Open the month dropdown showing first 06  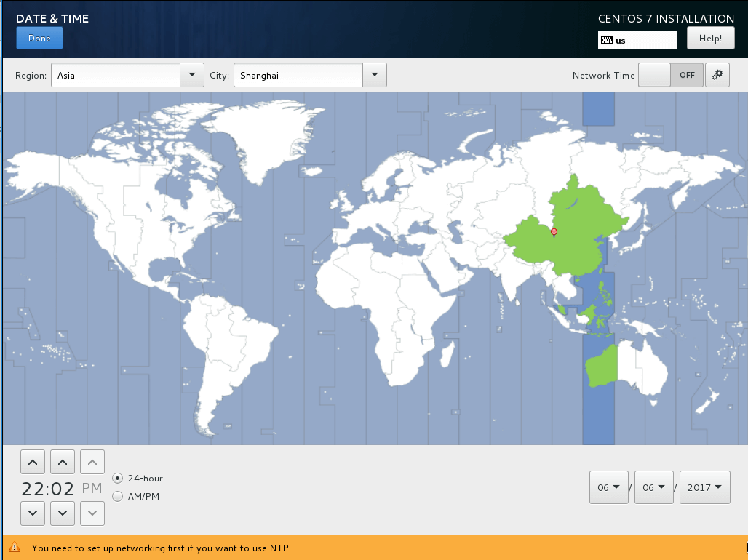[x=609, y=487]
